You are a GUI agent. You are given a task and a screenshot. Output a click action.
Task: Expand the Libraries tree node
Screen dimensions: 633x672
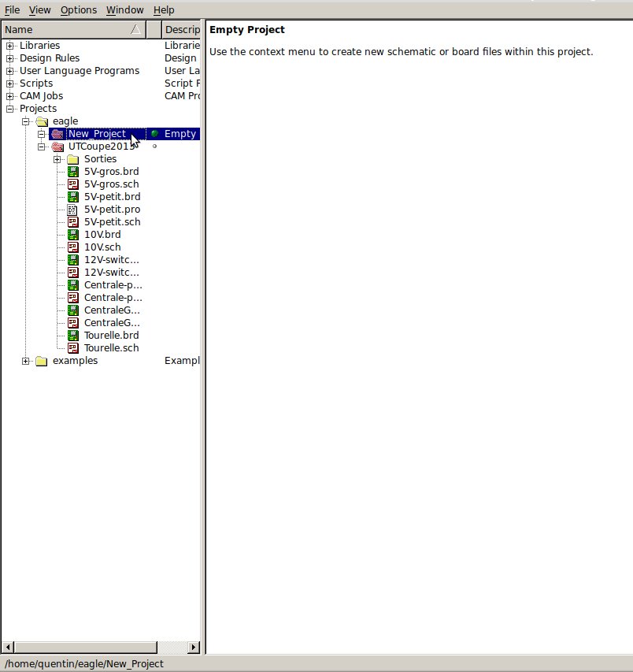tap(10, 46)
